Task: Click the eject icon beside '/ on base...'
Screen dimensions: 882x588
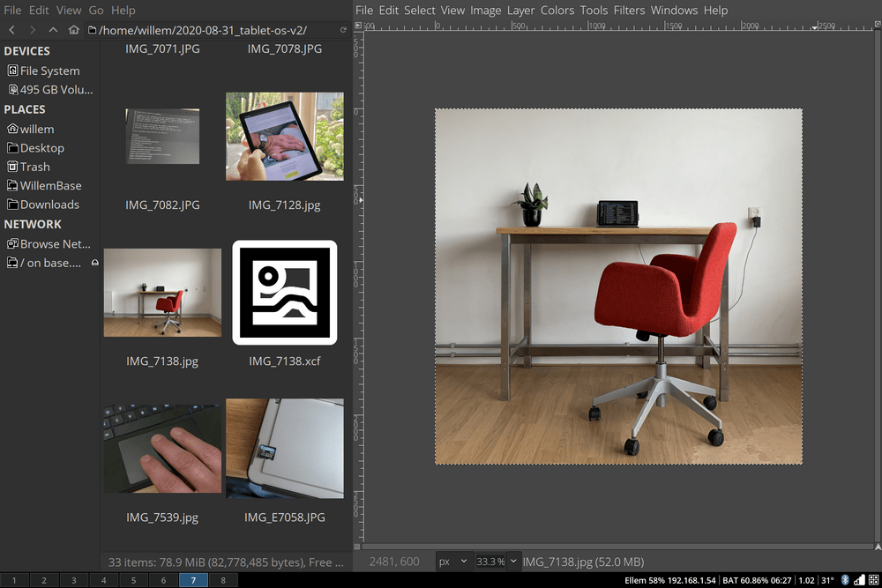Action: coord(95,262)
